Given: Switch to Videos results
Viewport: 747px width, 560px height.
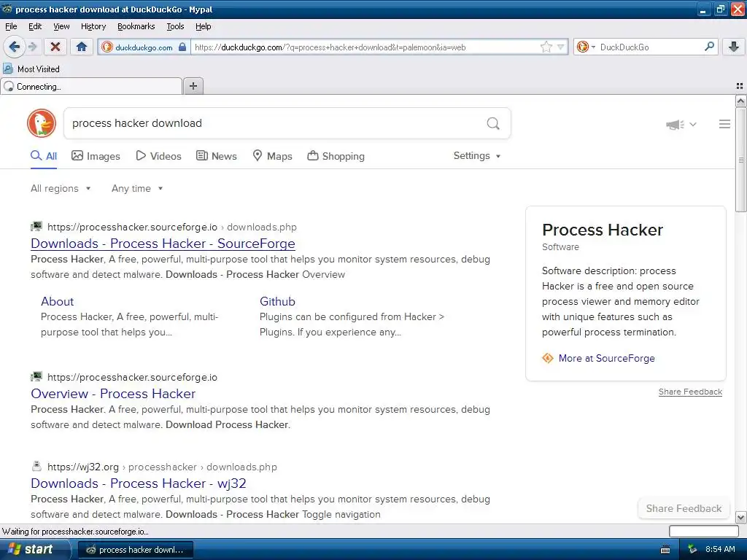Looking at the screenshot, I should [x=158, y=156].
